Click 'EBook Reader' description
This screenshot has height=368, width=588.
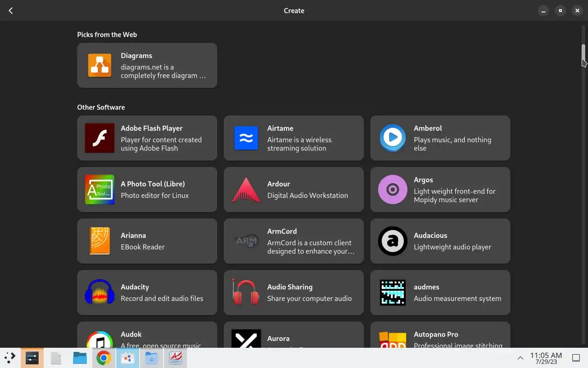point(142,247)
